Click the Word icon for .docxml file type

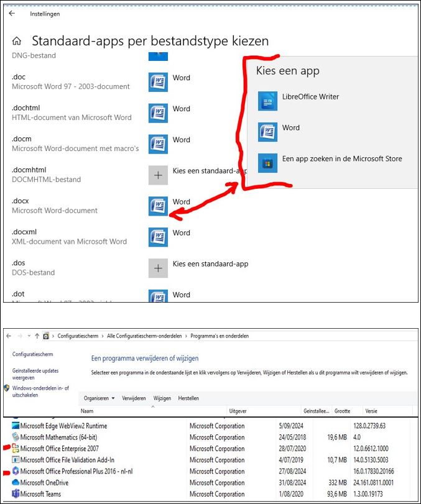(x=158, y=237)
